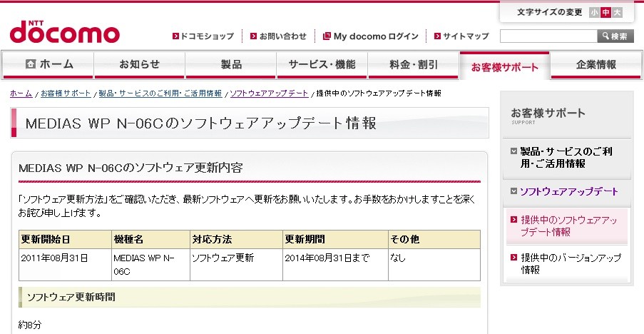Click the arrow icon beside ドコモショップ
The image size is (644, 334).
[x=175, y=36]
